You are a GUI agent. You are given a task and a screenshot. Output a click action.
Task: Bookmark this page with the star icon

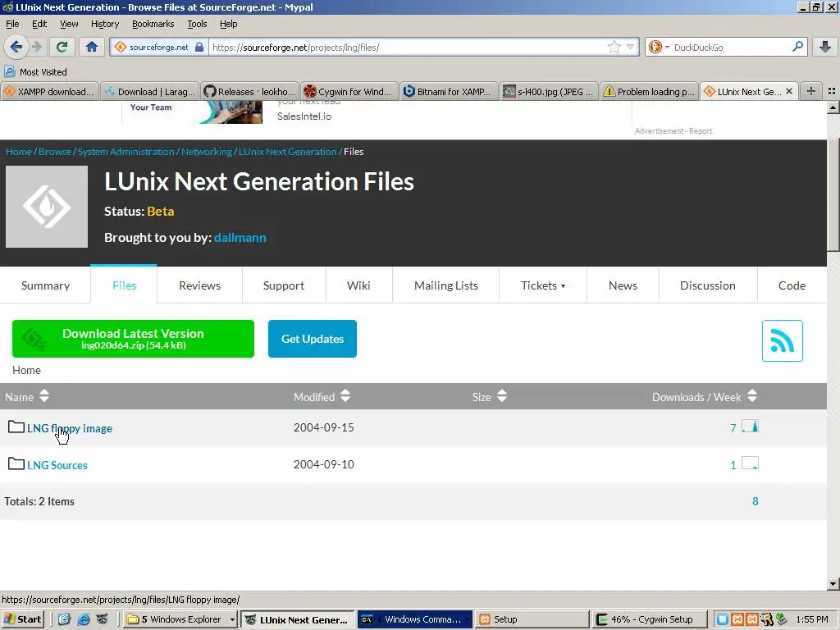point(614,47)
